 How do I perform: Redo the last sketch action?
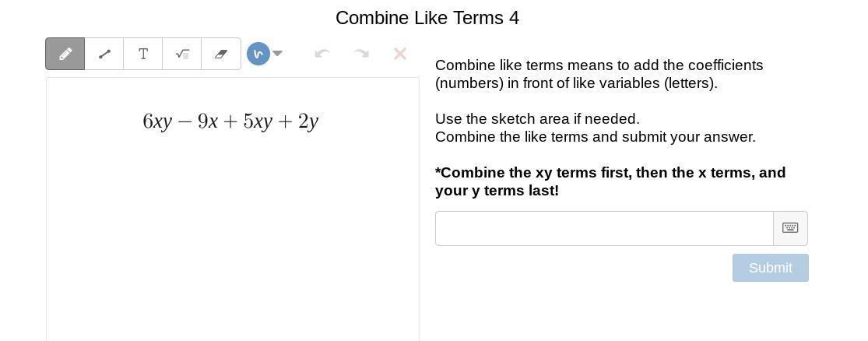point(361,54)
